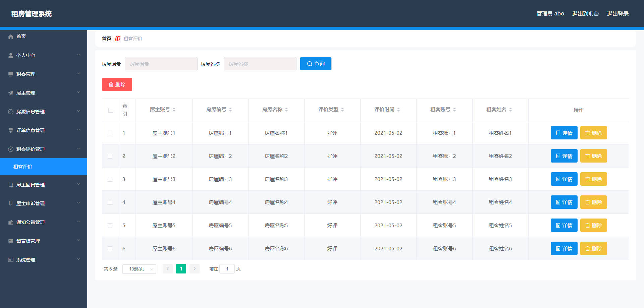Screen dimensions: 644x308
Task: Click 首页 in the breadcrumb
Action: (x=107, y=39)
